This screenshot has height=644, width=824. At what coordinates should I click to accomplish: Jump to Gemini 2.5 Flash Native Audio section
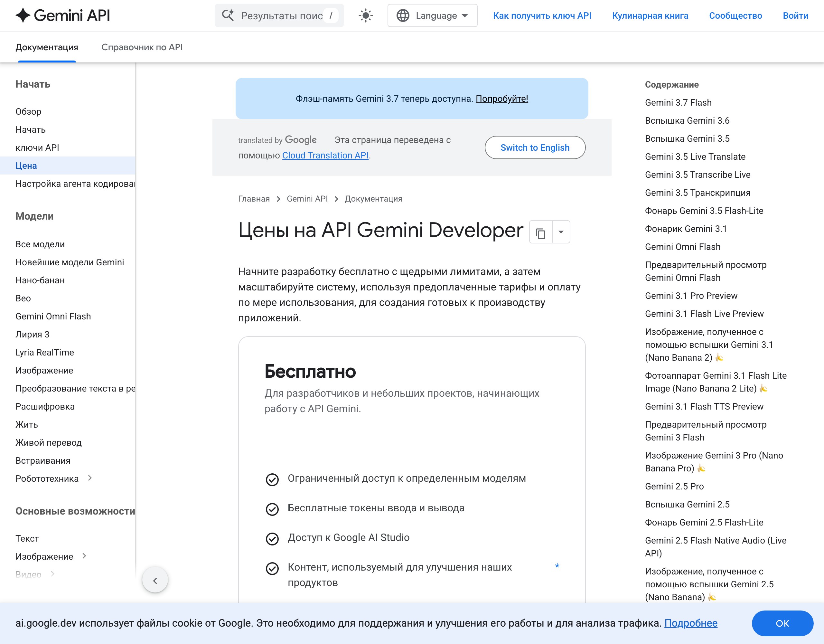716,547
